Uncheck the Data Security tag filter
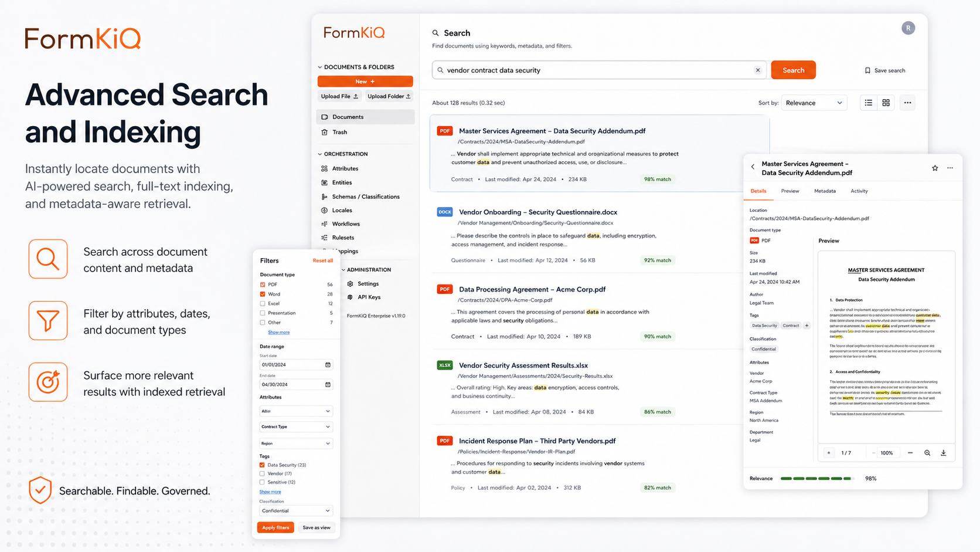 click(x=262, y=465)
